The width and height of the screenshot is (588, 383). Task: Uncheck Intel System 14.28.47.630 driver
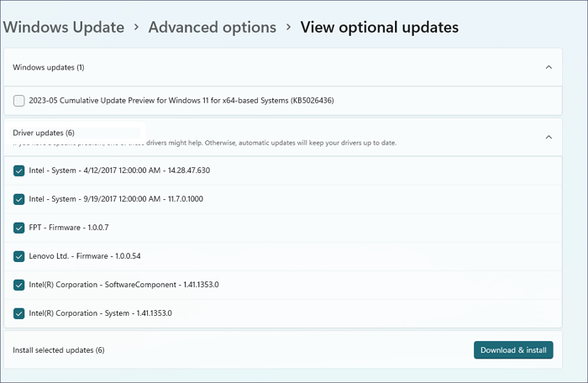click(19, 171)
